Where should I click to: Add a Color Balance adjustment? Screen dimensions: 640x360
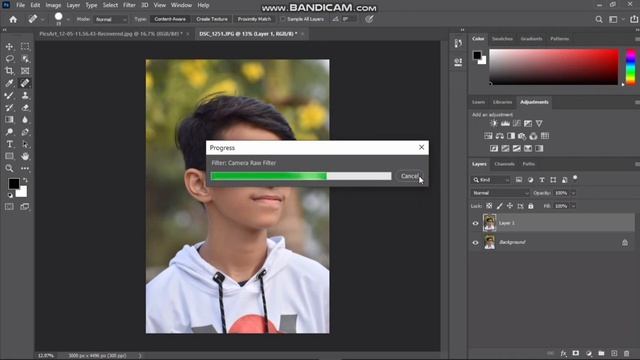pyautogui.click(x=500, y=136)
